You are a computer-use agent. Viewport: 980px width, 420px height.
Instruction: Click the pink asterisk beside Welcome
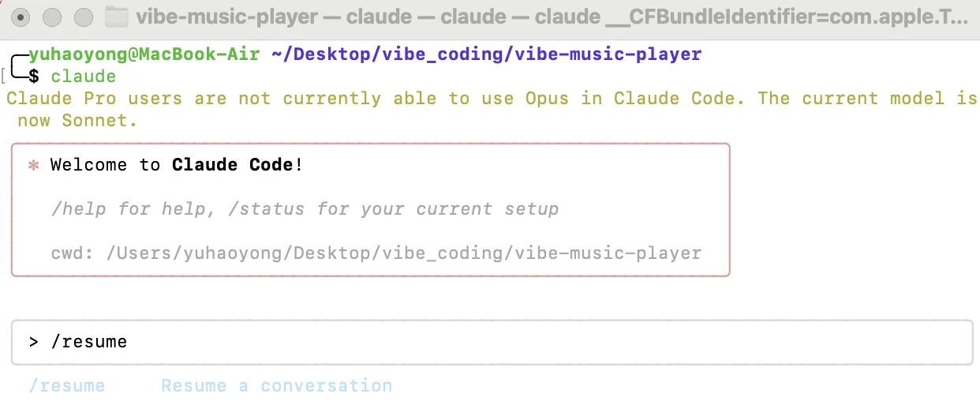click(x=33, y=166)
